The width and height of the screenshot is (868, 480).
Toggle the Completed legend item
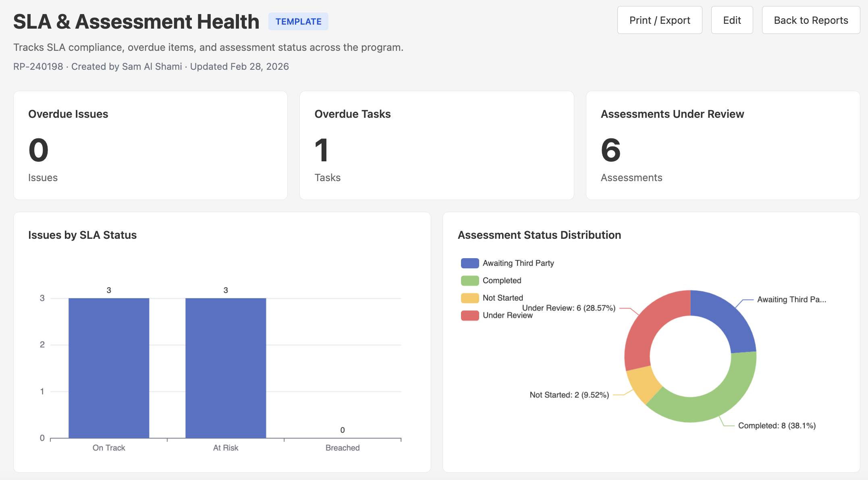(502, 280)
